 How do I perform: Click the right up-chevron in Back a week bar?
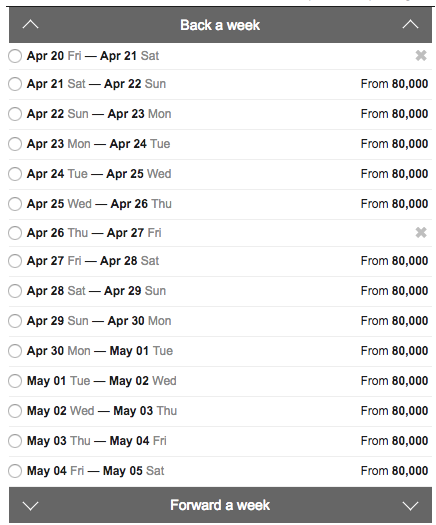click(x=410, y=25)
